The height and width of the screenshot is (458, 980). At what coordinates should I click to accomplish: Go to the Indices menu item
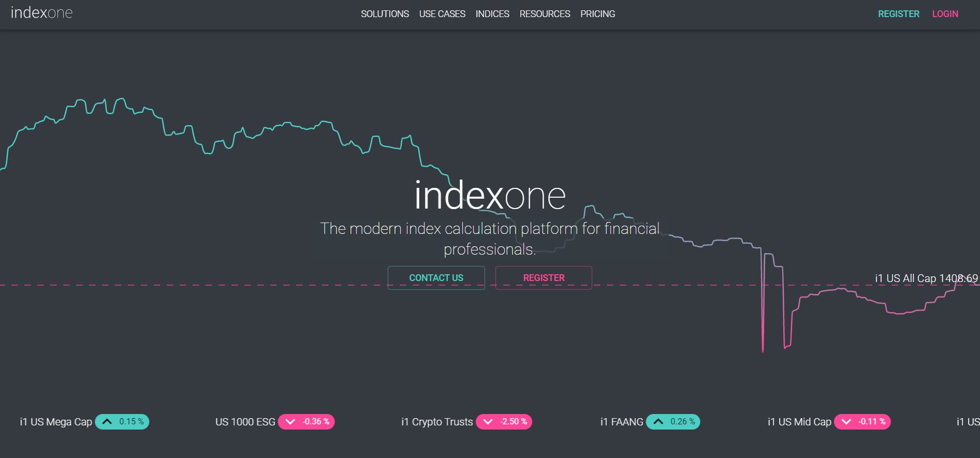click(x=492, y=14)
